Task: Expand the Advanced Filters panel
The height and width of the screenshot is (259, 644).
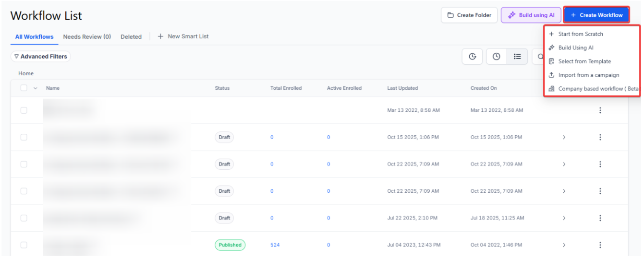Action: pos(40,57)
